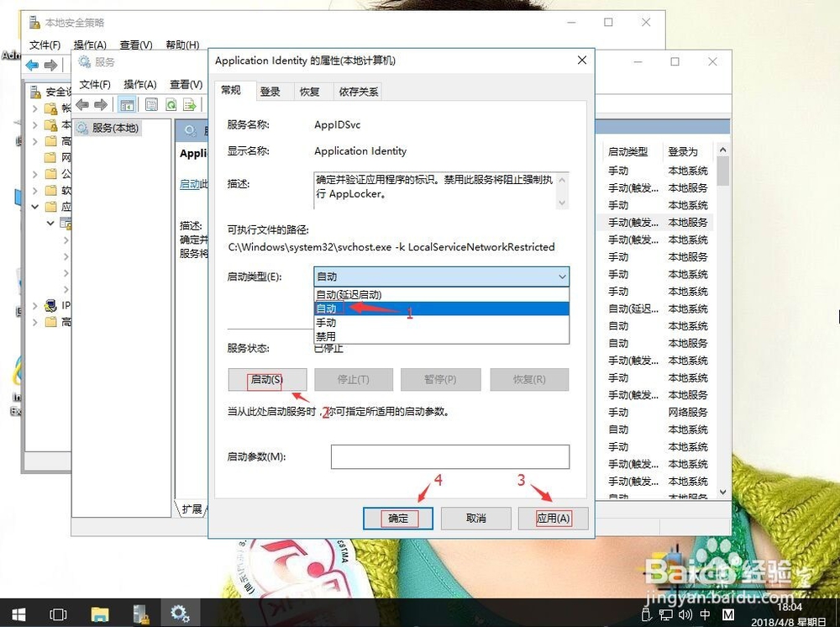Open File Explorer from the taskbar
The height and width of the screenshot is (627, 840).
tap(99, 614)
